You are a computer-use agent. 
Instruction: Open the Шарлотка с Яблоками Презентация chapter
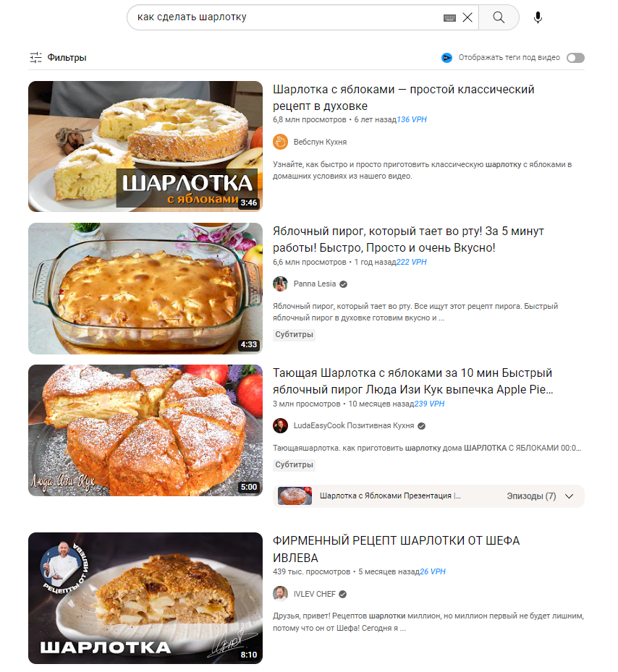(x=390, y=496)
